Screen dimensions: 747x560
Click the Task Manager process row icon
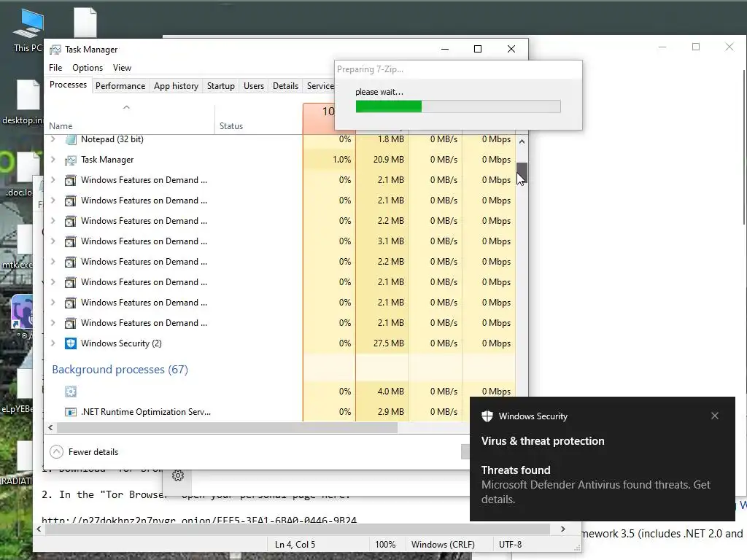pyautogui.click(x=71, y=160)
